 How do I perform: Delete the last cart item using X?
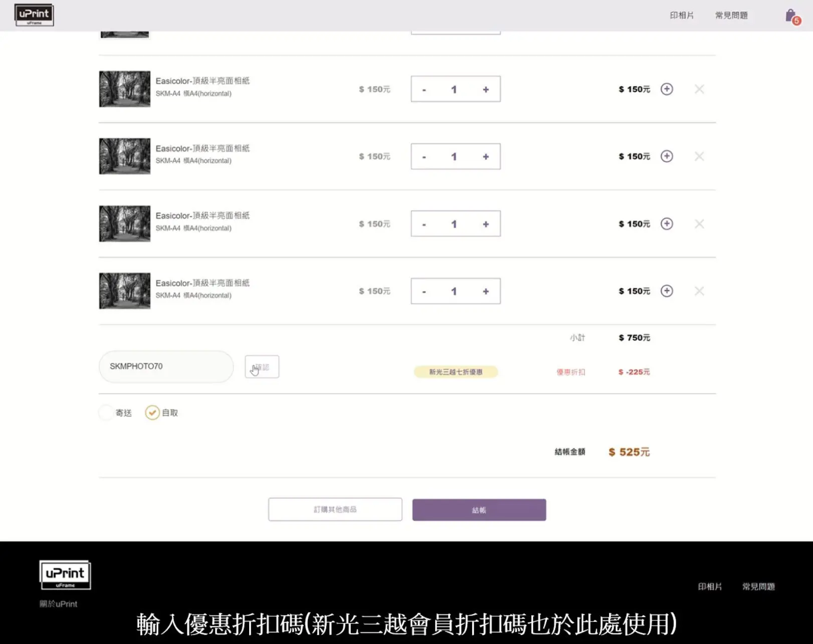pyautogui.click(x=699, y=291)
